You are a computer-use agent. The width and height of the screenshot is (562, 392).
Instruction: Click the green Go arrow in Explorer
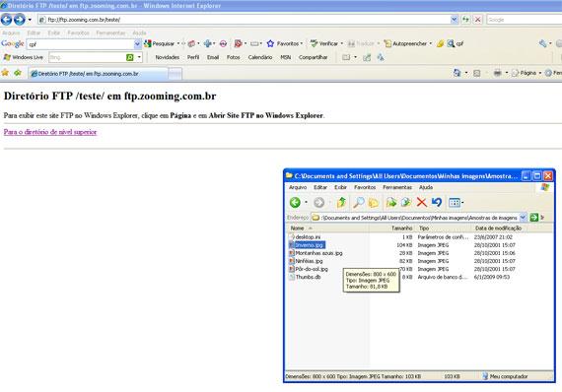[534, 217]
